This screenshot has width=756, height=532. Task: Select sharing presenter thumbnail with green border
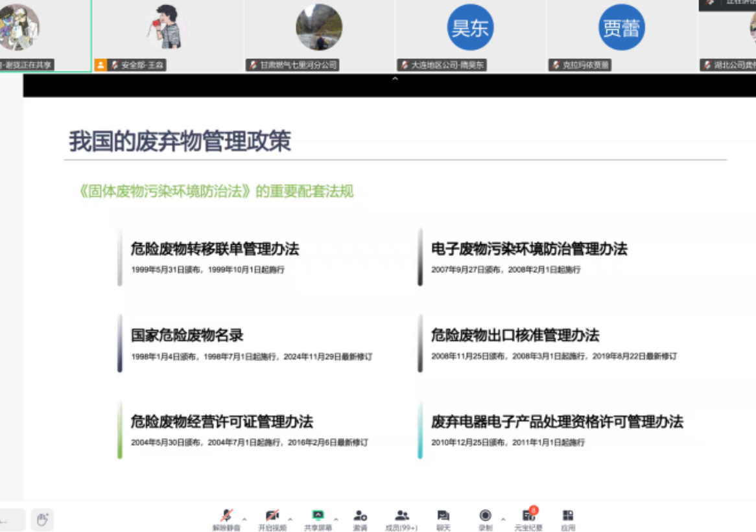tap(45, 36)
